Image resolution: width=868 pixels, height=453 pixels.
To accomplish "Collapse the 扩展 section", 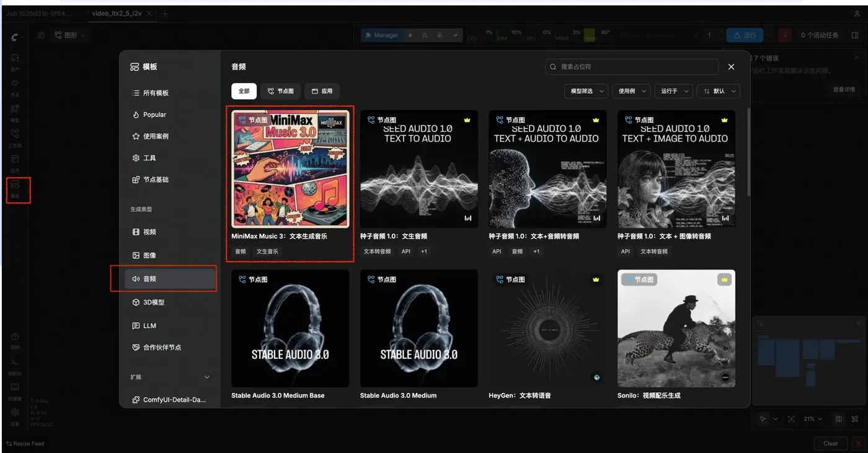I will point(207,377).
